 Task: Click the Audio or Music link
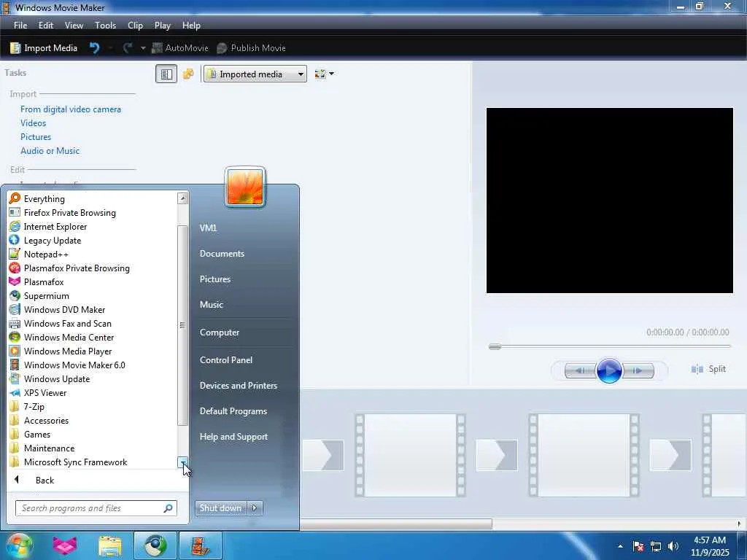(x=50, y=150)
